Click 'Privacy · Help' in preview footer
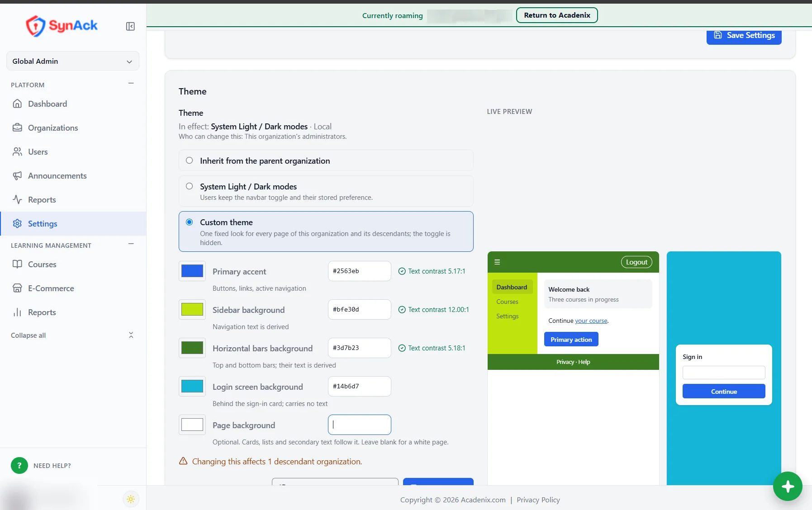Image resolution: width=812 pixels, height=510 pixels. [573, 362]
